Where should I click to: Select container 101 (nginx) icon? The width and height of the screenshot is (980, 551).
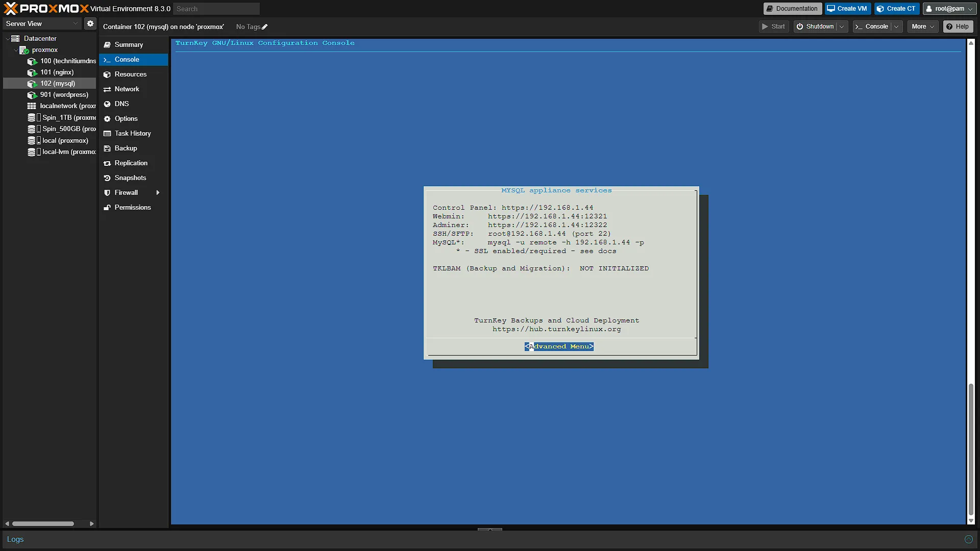click(x=32, y=72)
